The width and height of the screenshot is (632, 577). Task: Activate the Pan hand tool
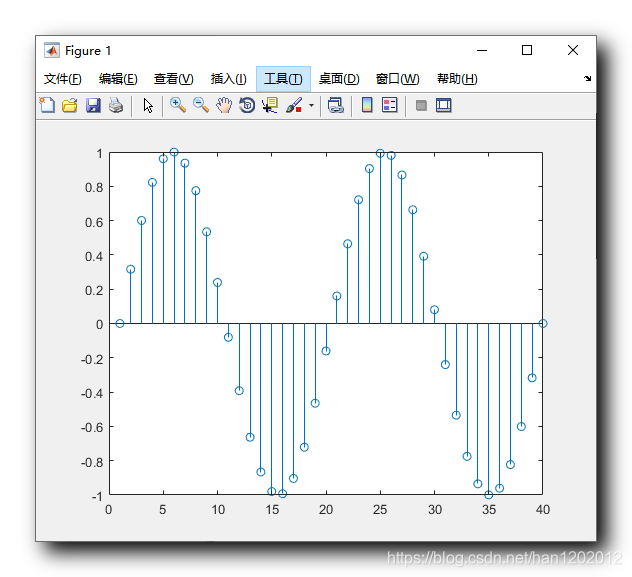[x=224, y=105]
